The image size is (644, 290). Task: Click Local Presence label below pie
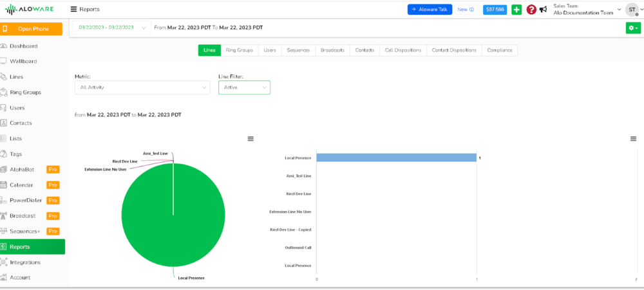(x=191, y=278)
